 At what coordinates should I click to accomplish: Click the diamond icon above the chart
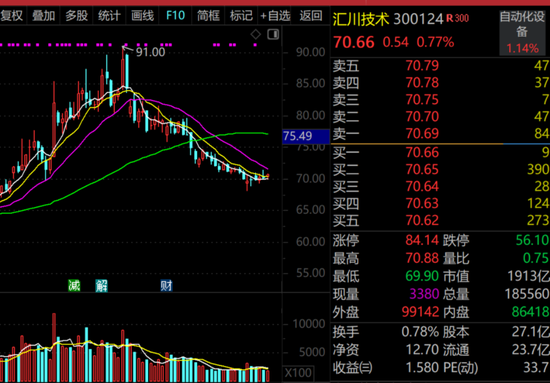256,34
